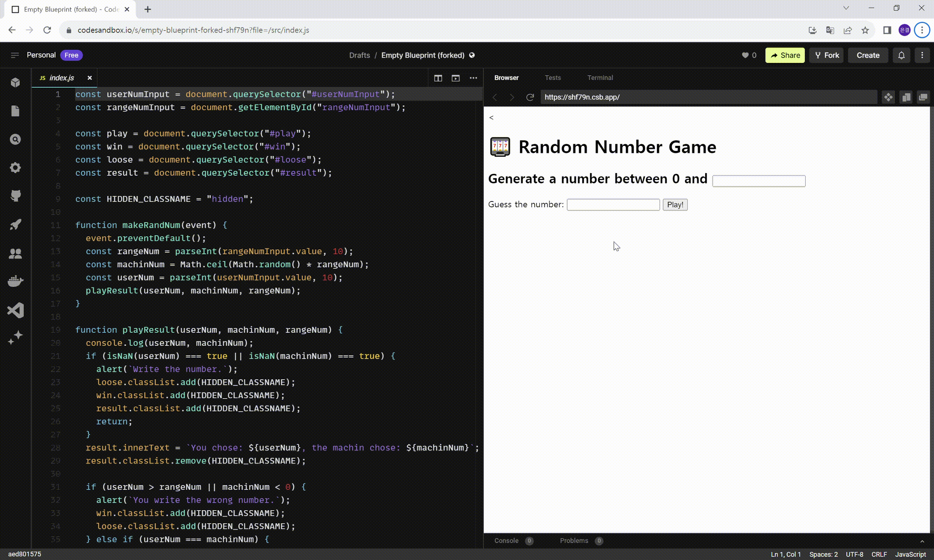This screenshot has height=560, width=934.
Task: Open the Explorer files icon in sidebar
Action: pyautogui.click(x=15, y=111)
